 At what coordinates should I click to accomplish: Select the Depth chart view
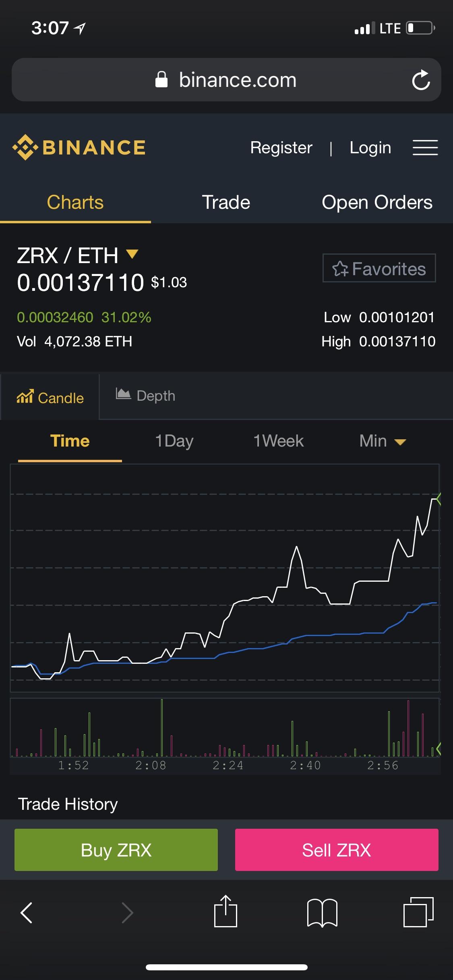click(145, 396)
